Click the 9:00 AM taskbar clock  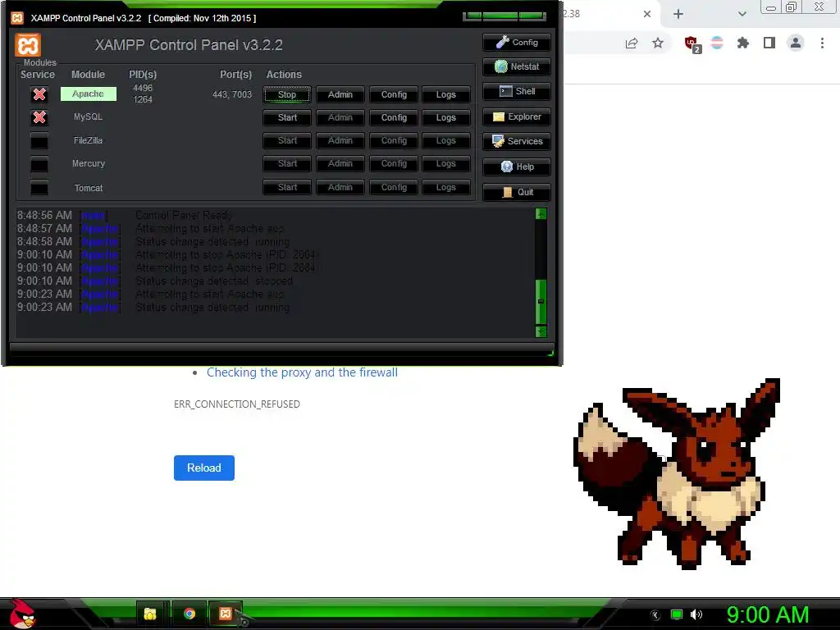click(x=768, y=614)
